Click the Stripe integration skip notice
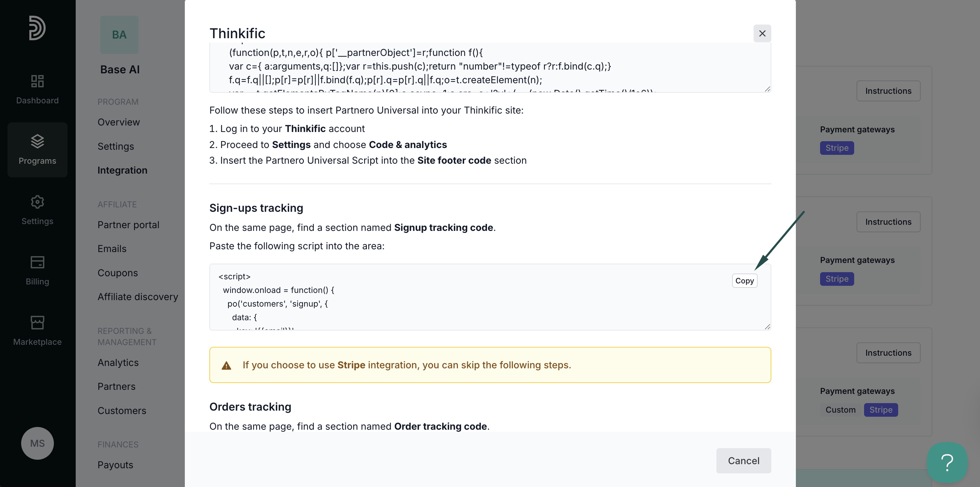This screenshot has height=487, width=980. click(490, 365)
